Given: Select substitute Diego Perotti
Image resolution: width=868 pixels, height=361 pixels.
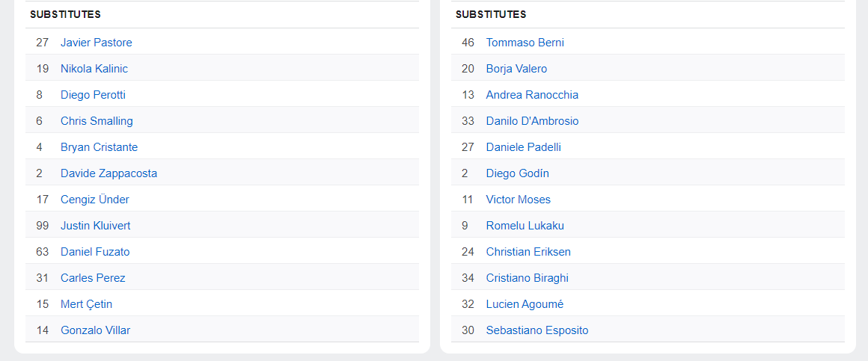Looking at the screenshot, I should click(x=93, y=95).
